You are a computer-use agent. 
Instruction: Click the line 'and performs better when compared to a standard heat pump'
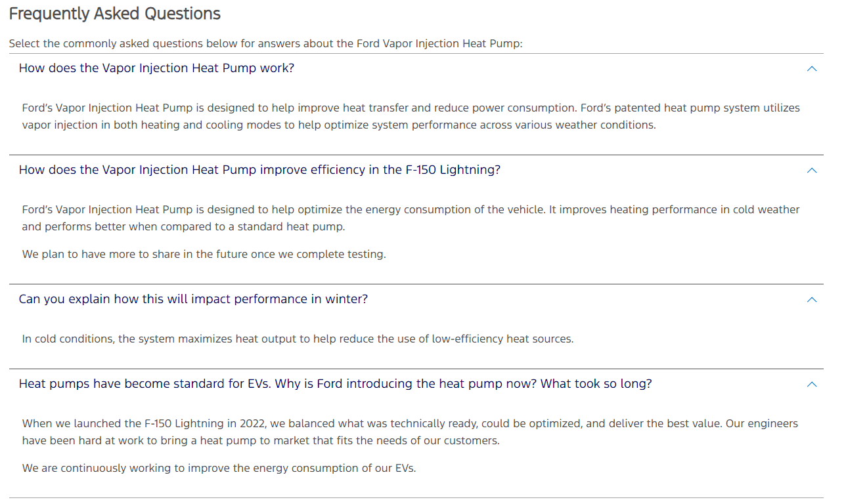pos(183,227)
